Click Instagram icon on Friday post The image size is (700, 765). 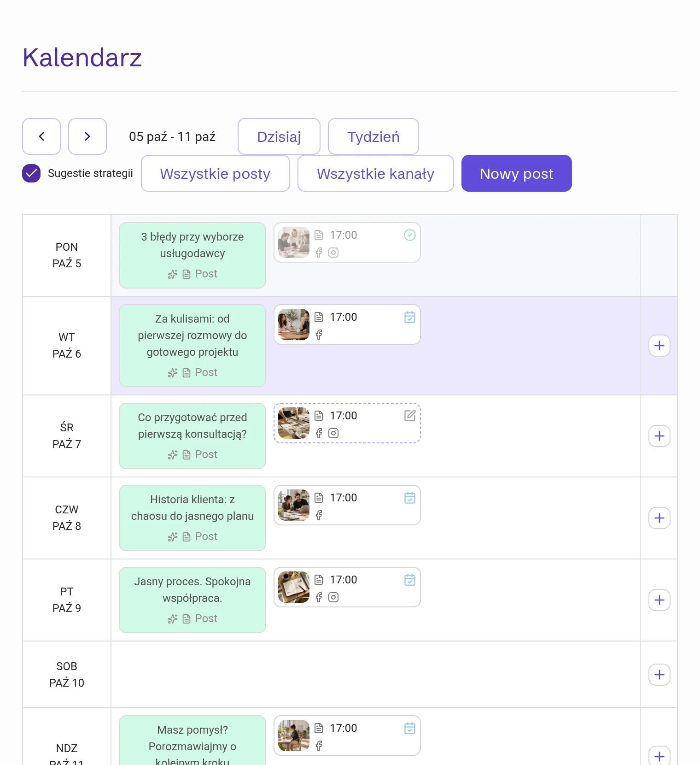coord(333,597)
